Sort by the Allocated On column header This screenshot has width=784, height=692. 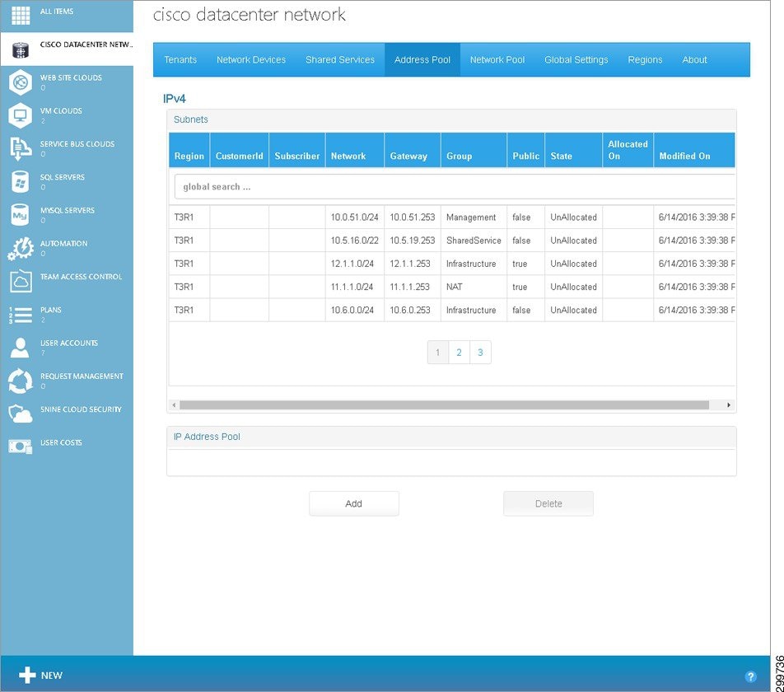point(628,150)
